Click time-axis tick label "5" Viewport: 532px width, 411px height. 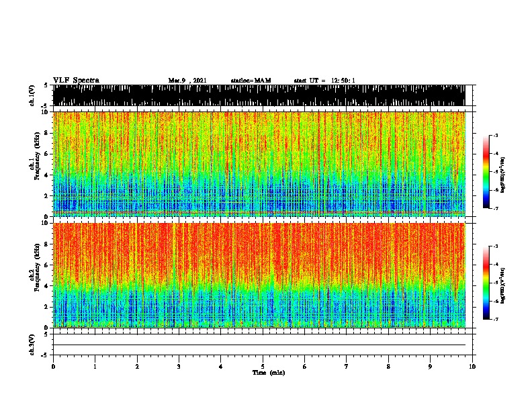click(x=263, y=367)
